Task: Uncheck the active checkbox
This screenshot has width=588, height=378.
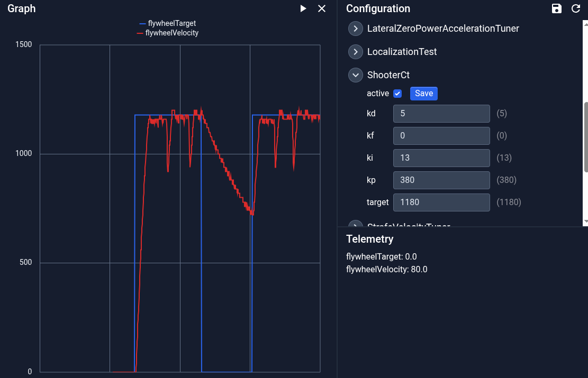Action: pyautogui.click(x=397, y=94)
